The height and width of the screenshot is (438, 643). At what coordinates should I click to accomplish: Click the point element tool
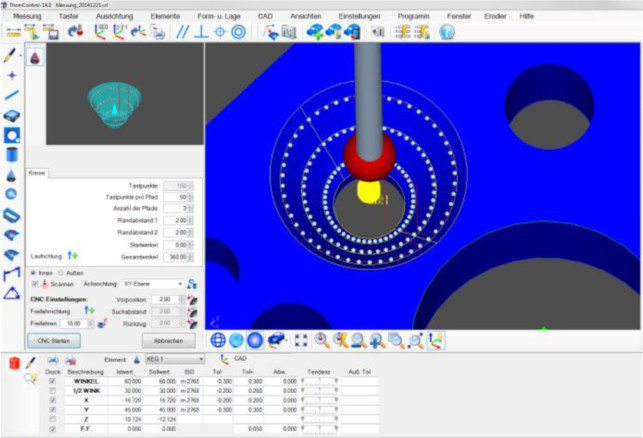[12, 75]
